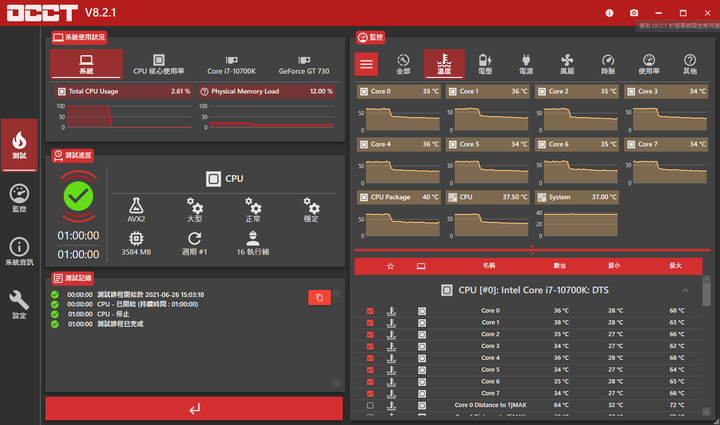Screen dimensions: 720x425
Task: Open System Information in sidebar
Action: pyautogui.click(x=19, y=252)
